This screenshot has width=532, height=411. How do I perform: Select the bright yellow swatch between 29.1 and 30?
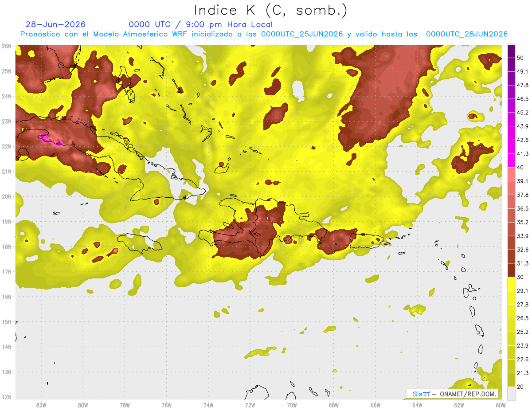coord(511,284)
